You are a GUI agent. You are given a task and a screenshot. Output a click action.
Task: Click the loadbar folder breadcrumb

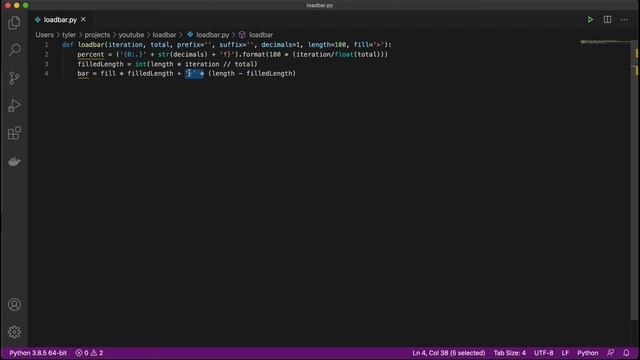point(164,35)
